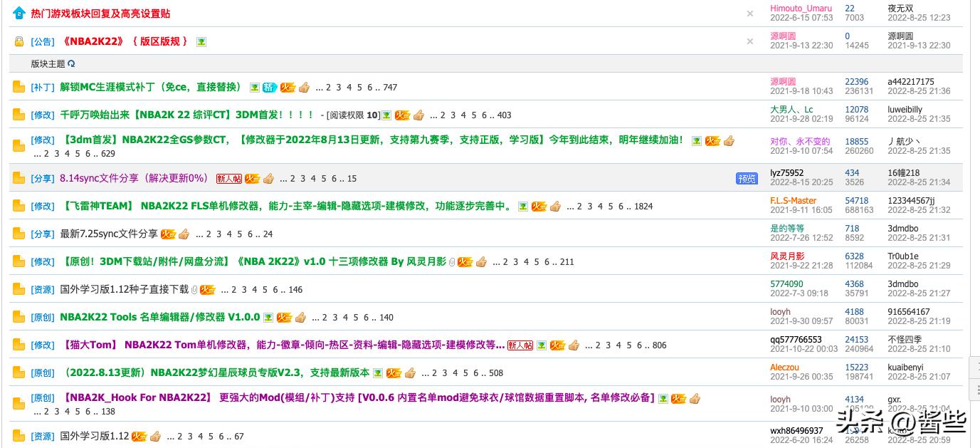The height and width of the screenshot is (448, 980).
Task: Click the lock icon beside the 公告 thread
Action: (19, 41)
